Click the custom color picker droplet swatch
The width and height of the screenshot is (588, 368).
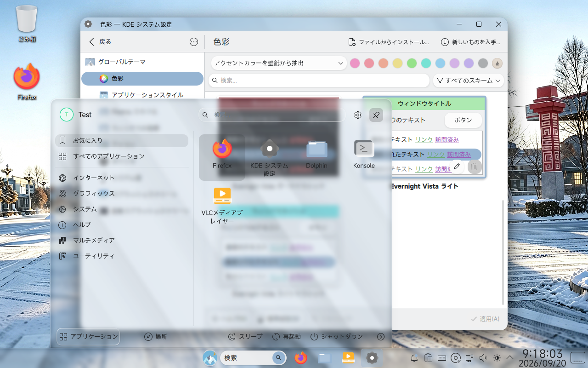497,63
